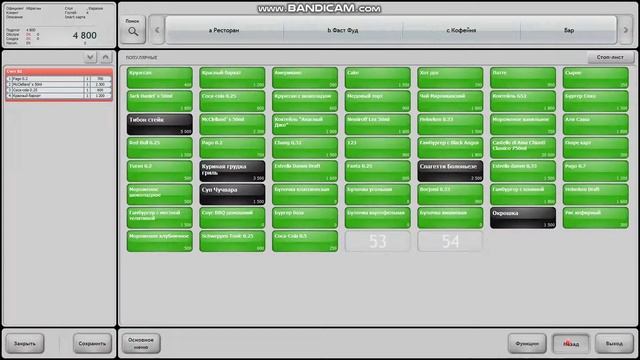Add Хот дог item to order
Viewport: 640px width, 360px height.
tap(450, 78)
